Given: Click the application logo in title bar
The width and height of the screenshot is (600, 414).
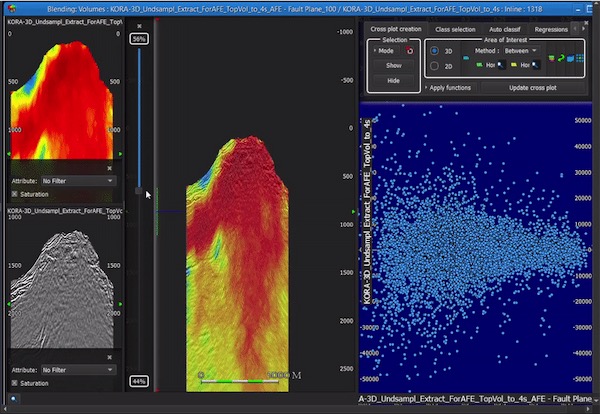Looking at the screenshot, I should pyautogui.click(x=12, y=8).
